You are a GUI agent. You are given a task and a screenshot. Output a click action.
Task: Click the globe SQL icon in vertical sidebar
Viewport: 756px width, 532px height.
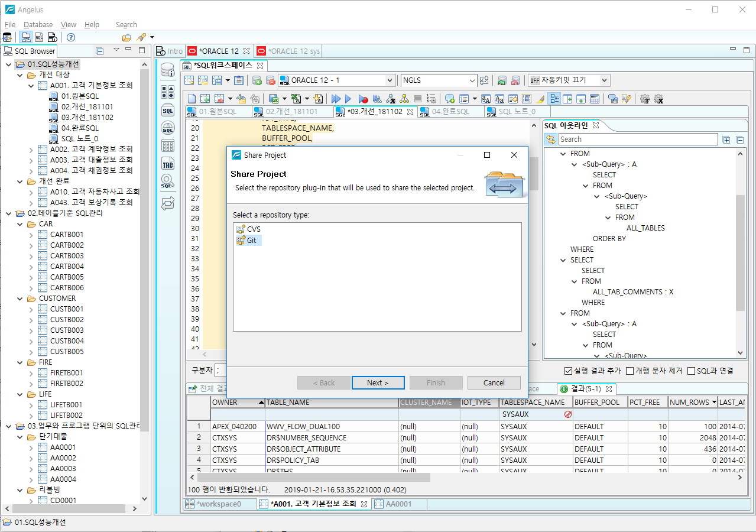pyautogui.click(x=168, y=128)
